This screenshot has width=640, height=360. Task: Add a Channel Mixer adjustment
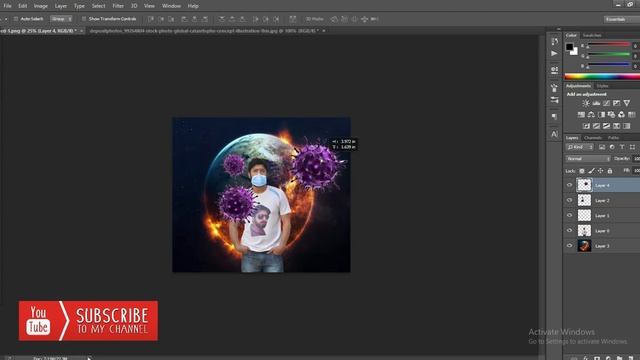[621, 115]
